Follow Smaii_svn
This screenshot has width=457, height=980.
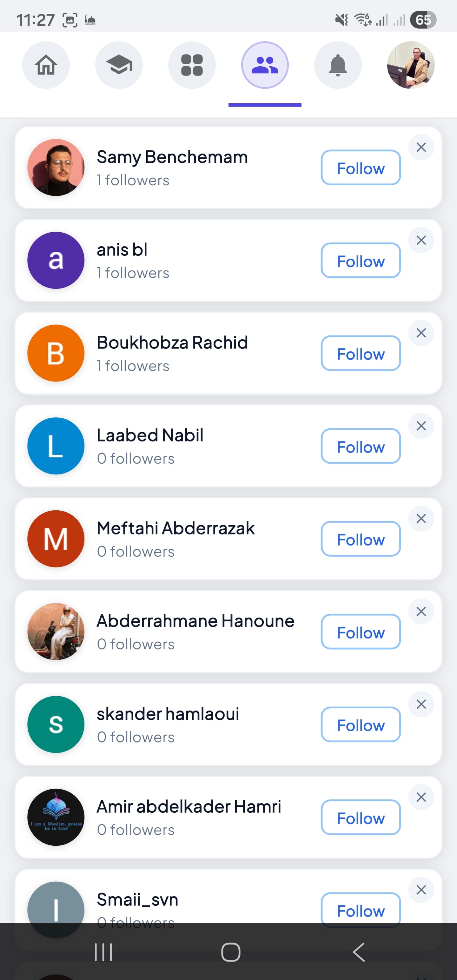[x=361, y=910]
